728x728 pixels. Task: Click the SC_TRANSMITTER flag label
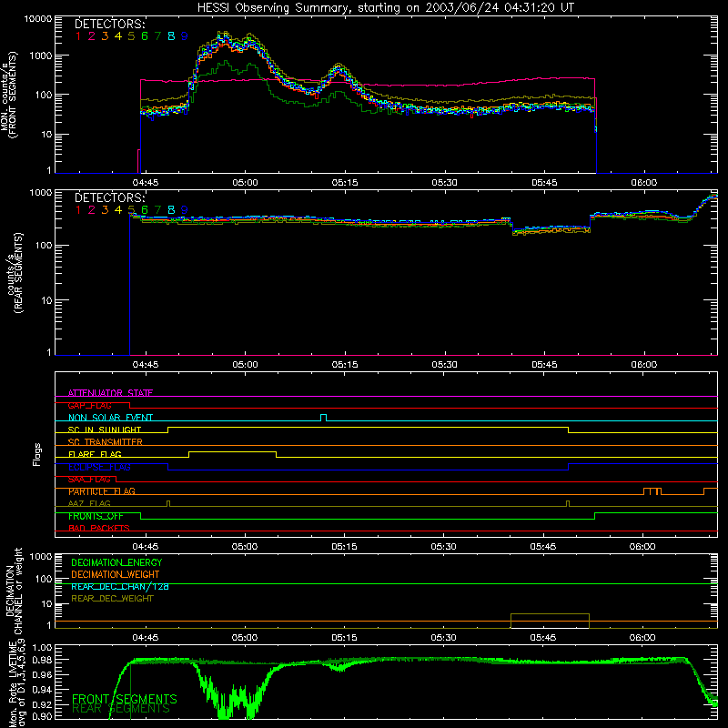(105, 442)
